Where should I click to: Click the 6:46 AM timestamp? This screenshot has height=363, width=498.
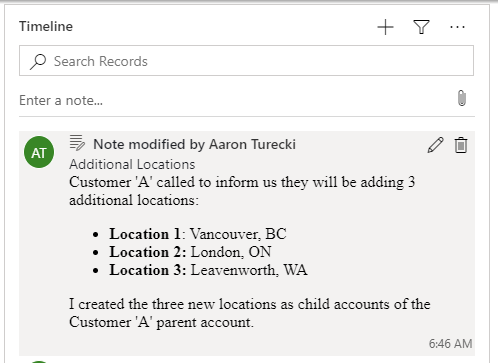pyautogui.click(x=450, y=344)
